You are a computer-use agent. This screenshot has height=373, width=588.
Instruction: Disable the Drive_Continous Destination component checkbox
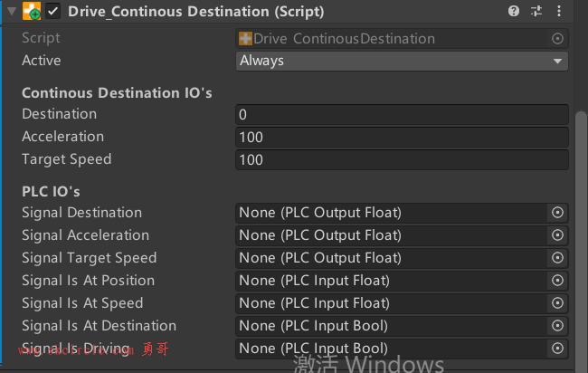coord(52,11)
